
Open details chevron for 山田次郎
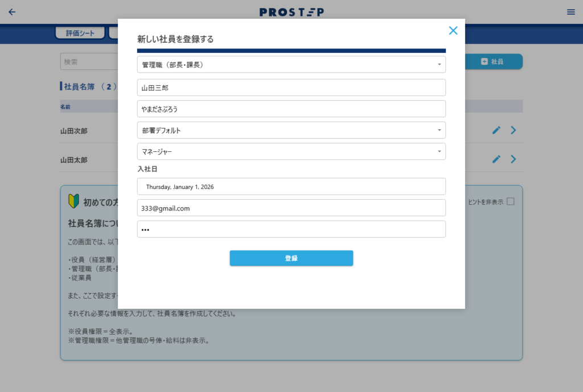point(514,130)
